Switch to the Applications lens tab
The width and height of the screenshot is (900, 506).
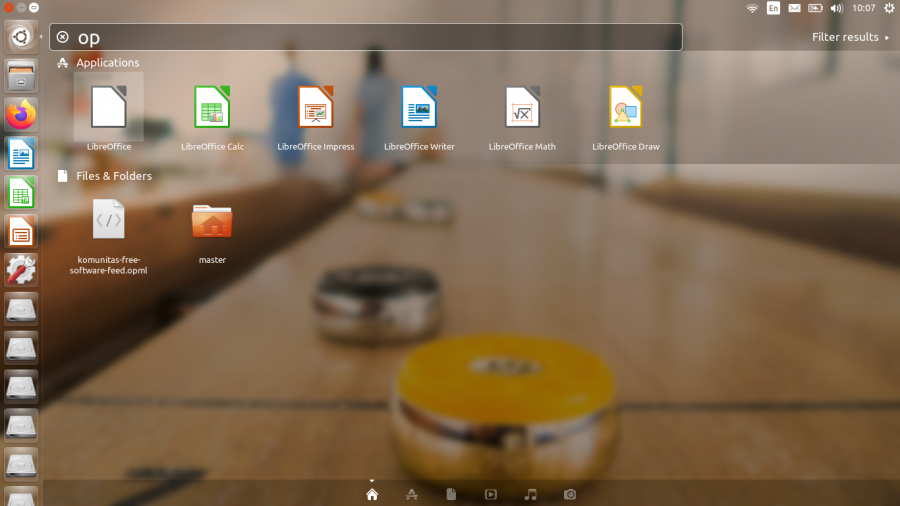[x=411, y=494]
